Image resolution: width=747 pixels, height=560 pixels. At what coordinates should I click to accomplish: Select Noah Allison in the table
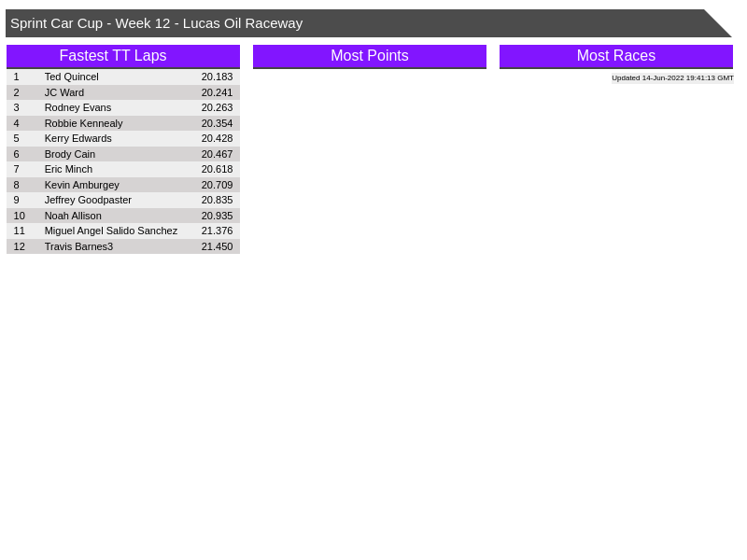click(73, 216)
